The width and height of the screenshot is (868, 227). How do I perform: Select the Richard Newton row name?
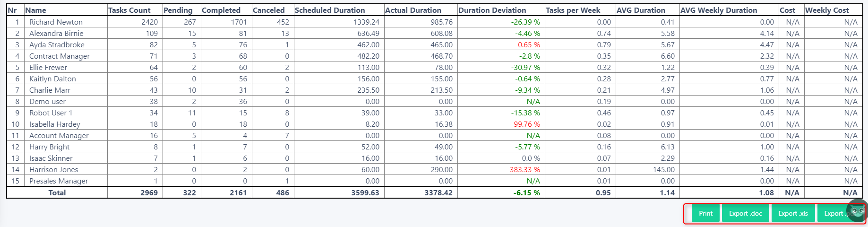click(x=56, y=22)
